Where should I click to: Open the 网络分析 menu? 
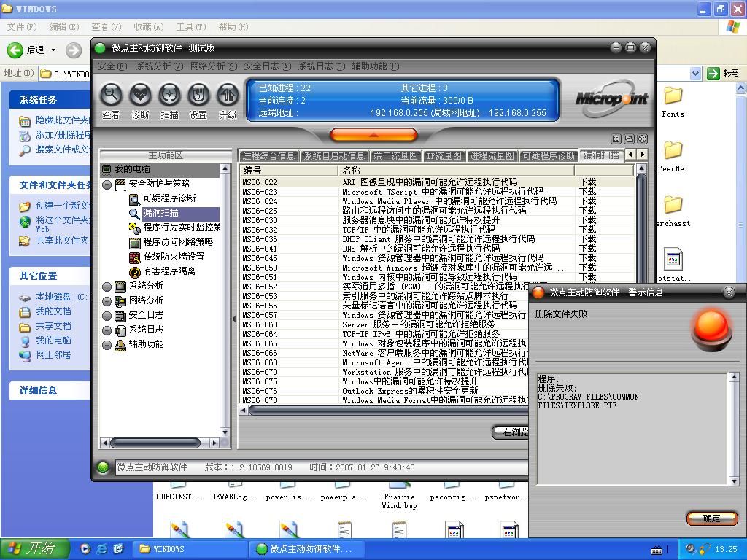point(214,66)
